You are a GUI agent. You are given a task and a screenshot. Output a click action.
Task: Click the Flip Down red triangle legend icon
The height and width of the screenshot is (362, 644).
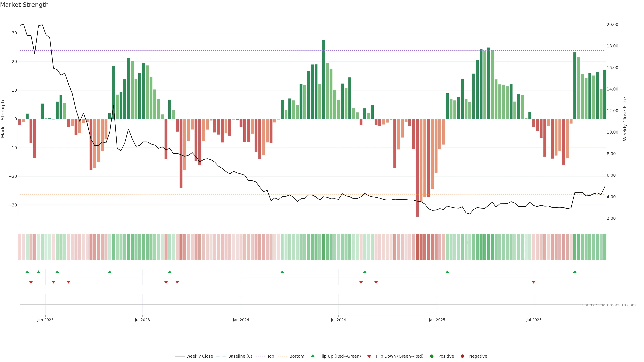point(369,356)
